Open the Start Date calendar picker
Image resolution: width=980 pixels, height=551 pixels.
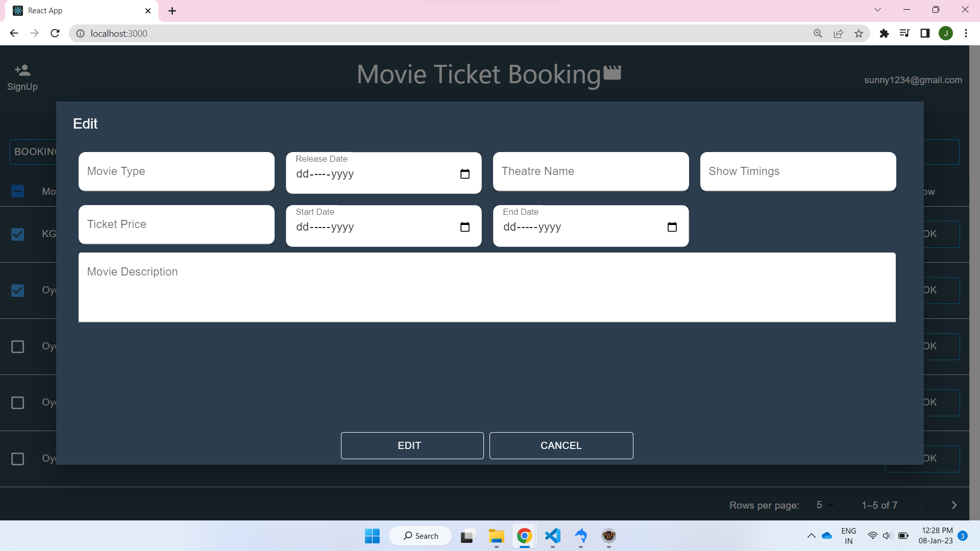click(x=465, y=227)
